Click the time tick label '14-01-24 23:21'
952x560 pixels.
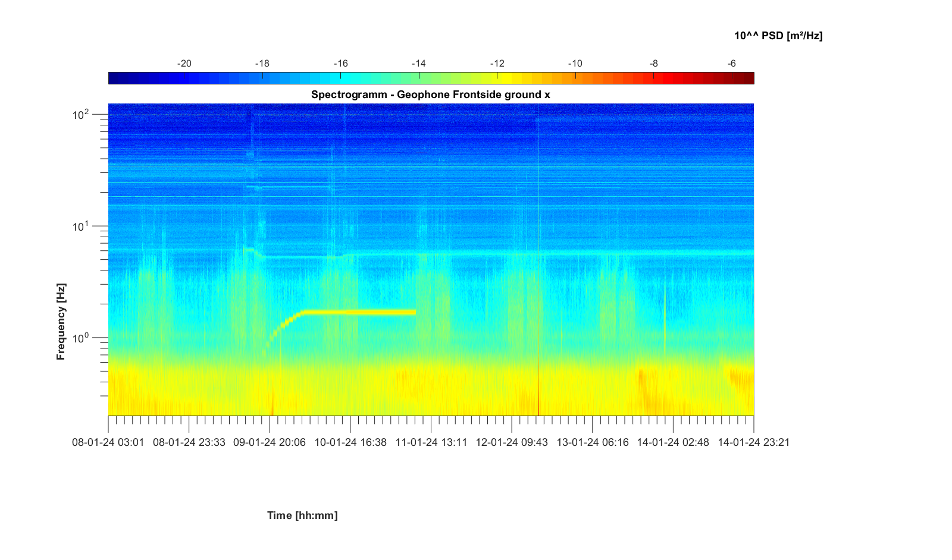[x=754, y=442]
